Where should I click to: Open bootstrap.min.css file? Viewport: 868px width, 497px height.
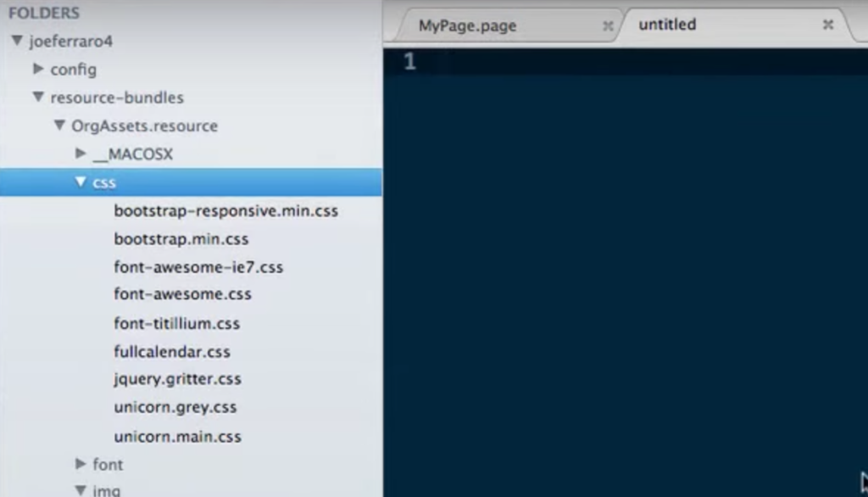tap(181, 239)
